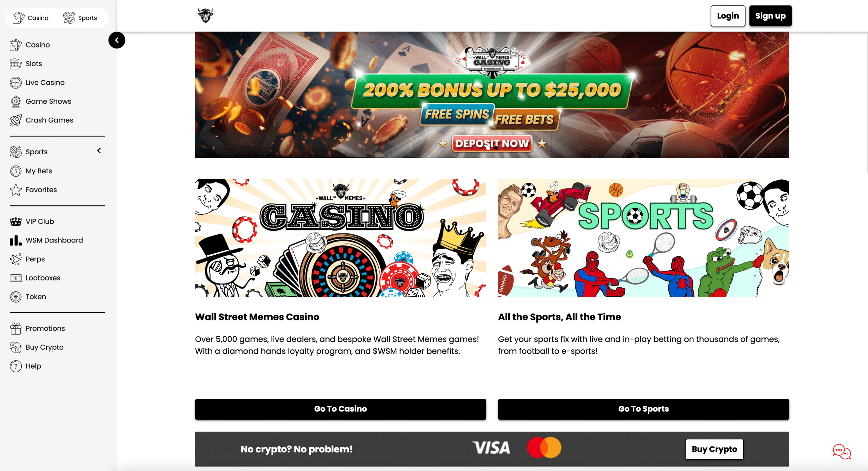
Task: Click the bull logo in header
Action: click(x=206, y=16)
